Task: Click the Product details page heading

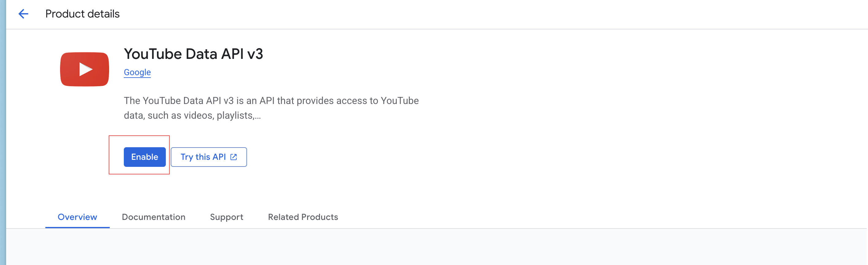Action: tap(82, 14)
